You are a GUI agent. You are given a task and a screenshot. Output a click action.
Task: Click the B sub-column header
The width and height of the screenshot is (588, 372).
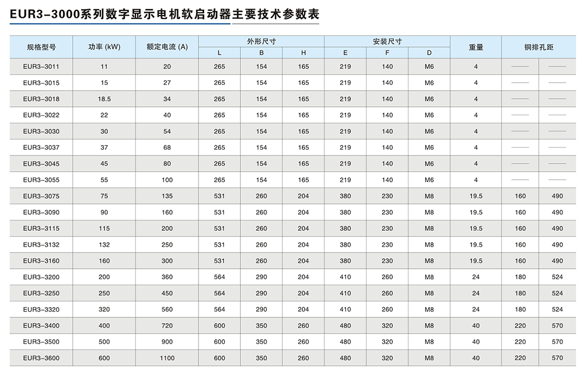(x=261, y=52)
